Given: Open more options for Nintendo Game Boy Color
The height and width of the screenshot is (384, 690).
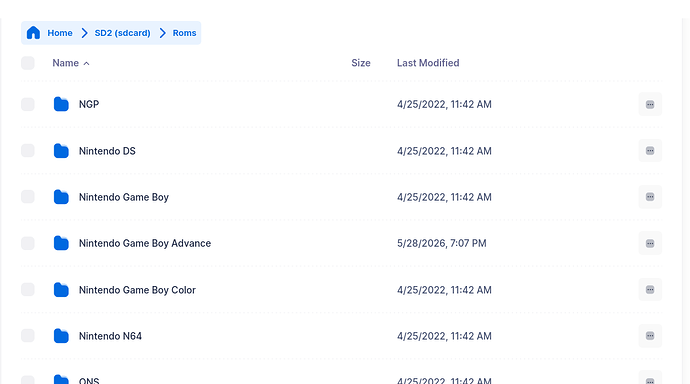Looking at the screenshot, I should 650,290.
